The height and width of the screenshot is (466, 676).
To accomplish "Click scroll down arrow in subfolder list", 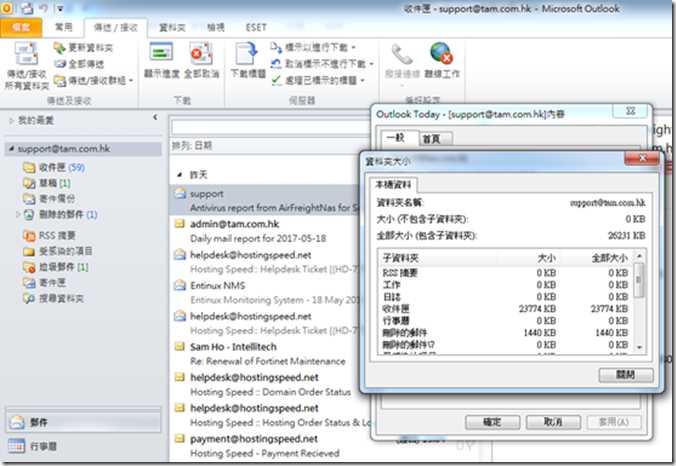I will (x=640, y=347).
